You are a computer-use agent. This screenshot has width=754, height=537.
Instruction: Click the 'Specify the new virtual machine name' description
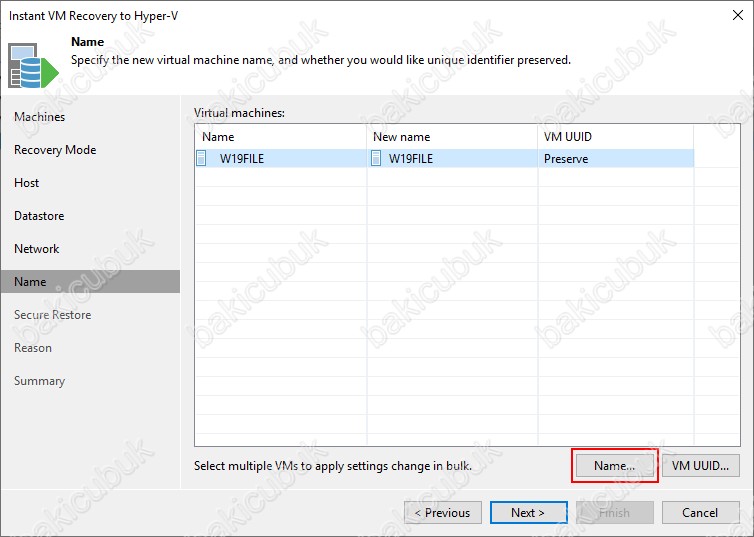tap(321, 60)
